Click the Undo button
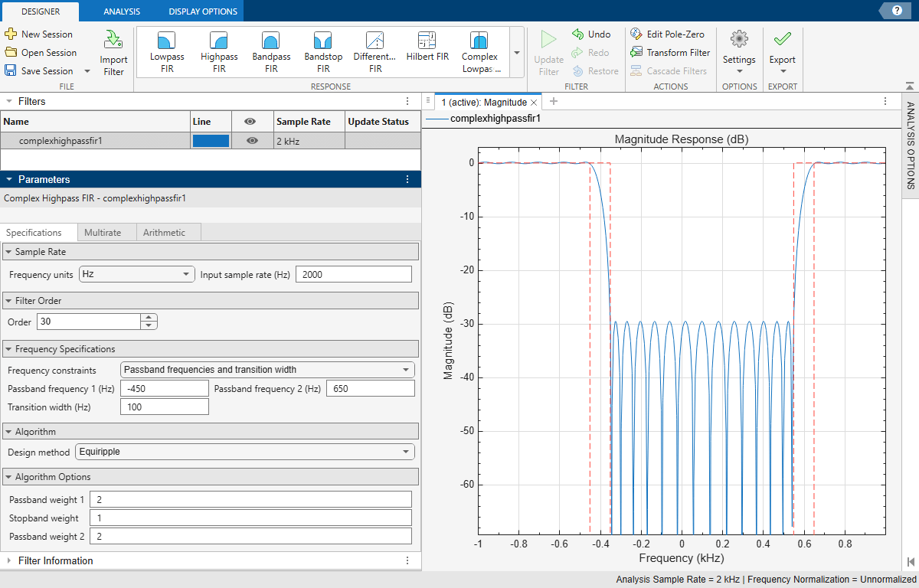 click(591, 34)
